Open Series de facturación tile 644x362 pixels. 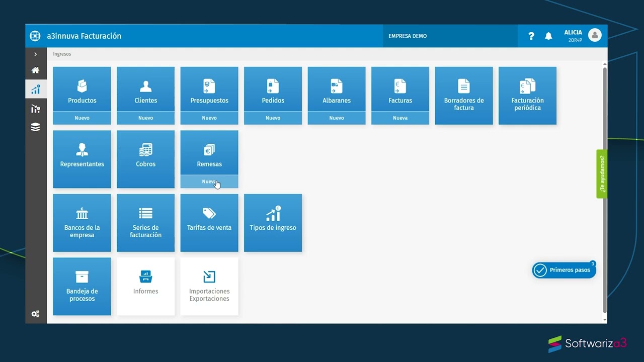145,223
